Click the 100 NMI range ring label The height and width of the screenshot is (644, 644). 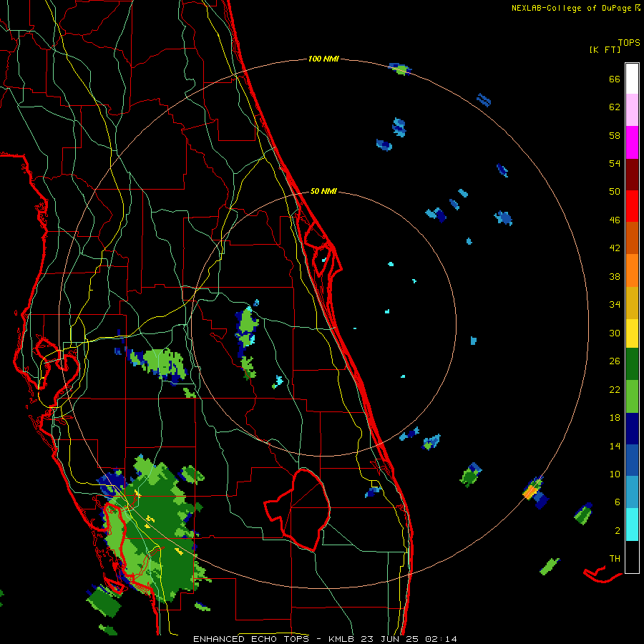pos(323,59)
